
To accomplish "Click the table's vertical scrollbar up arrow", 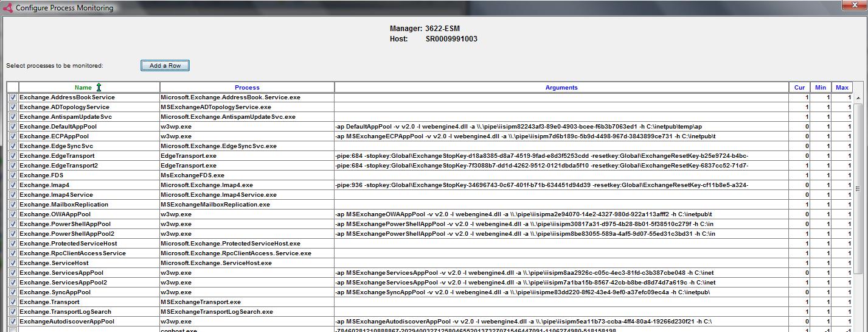I will click(x=858, y=98).
